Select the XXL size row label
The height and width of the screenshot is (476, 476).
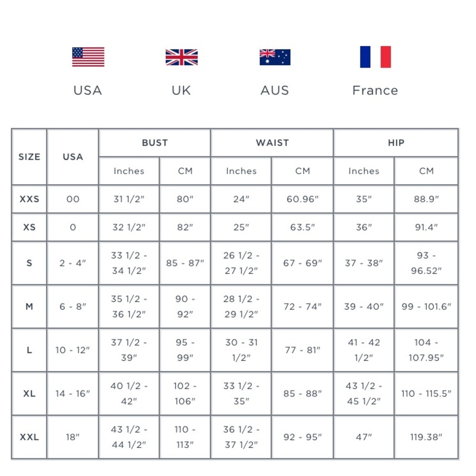(30, 437)
